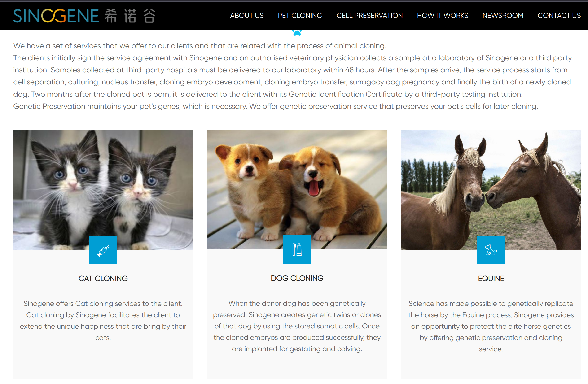Click the Sinogene logo
Image resolution: width=588 pixels, height=384 pixels.
click(x=56, y=16)
